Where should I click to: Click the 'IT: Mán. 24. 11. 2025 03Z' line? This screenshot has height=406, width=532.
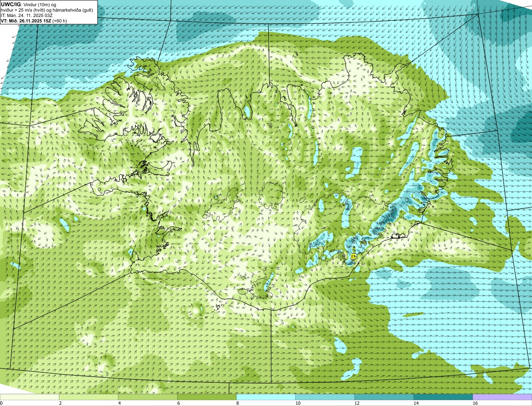coord(27,15)
